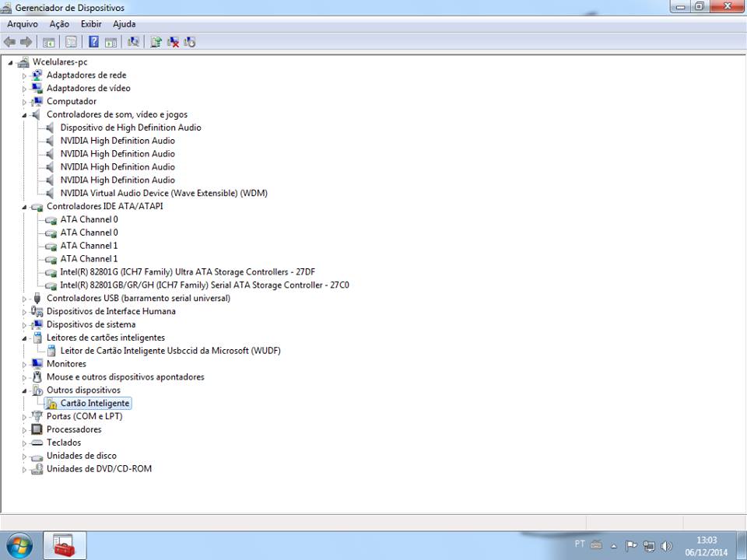Click the speaker icon beside Controladores de som

tap(37, 114)
